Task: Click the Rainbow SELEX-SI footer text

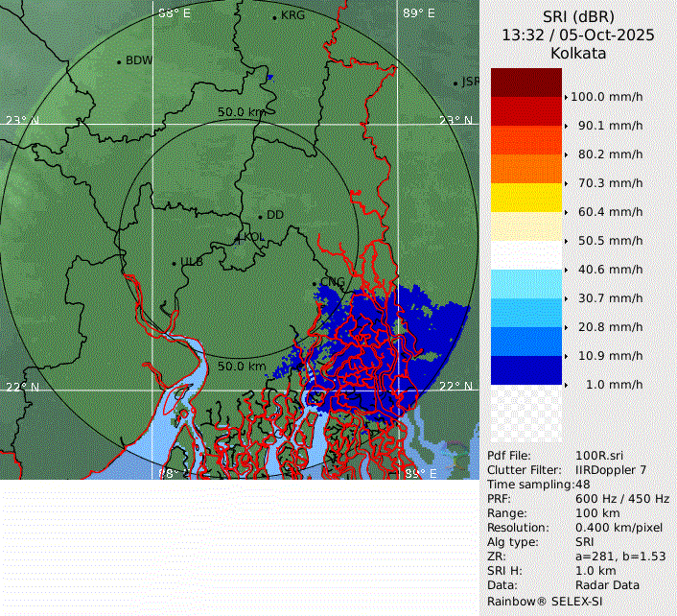Action: [x=545, y=600]
